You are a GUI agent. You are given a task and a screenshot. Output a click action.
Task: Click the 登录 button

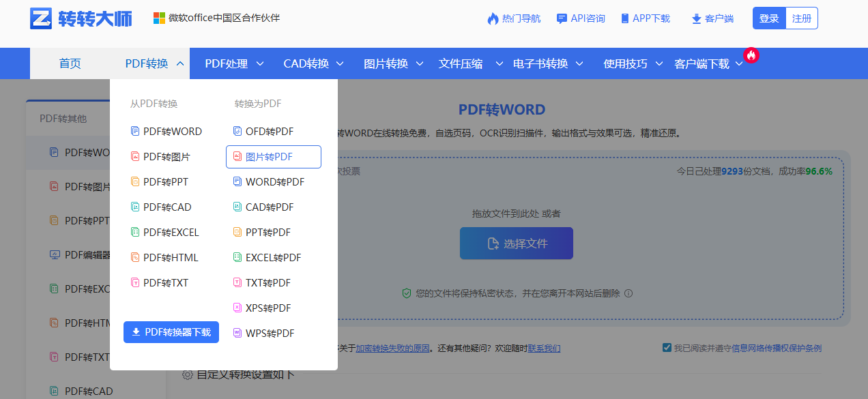click(x=769, y=18)
